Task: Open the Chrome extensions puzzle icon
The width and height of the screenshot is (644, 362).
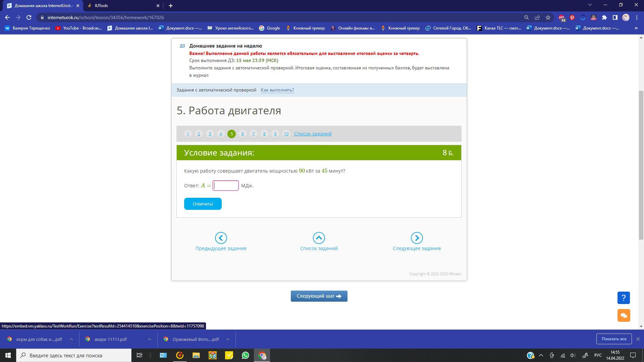Action: 604,17
